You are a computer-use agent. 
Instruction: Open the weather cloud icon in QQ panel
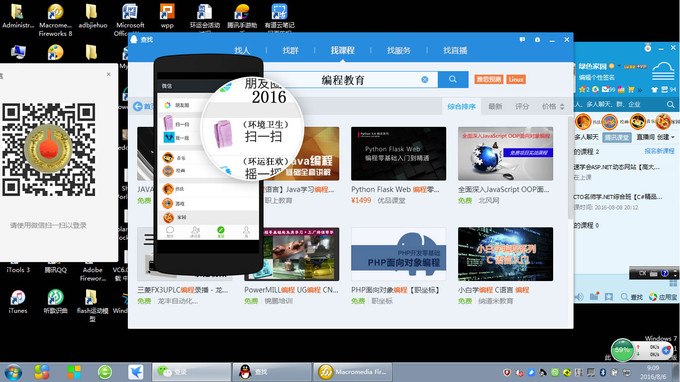click(x=663, y=72)
